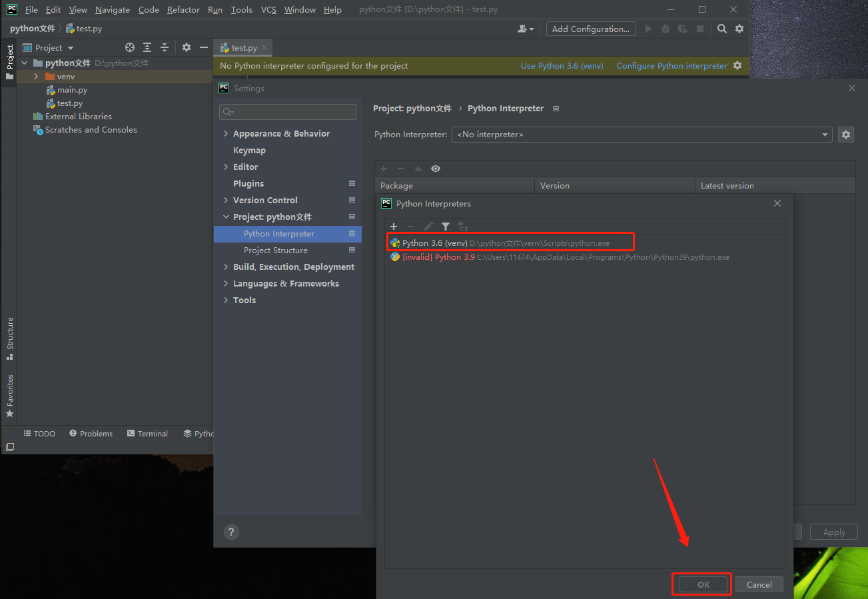Image resolution: width=868 pixels, height=599 pixels.
Task: Open the TODO tool window
Action: pos(39,433)
